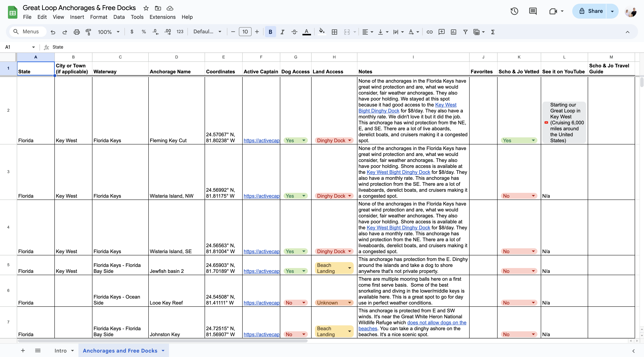Image resolution: width=644 pixels, height=357 pixels.
Task: Open version history clock icon
Action: pos(514,11)
